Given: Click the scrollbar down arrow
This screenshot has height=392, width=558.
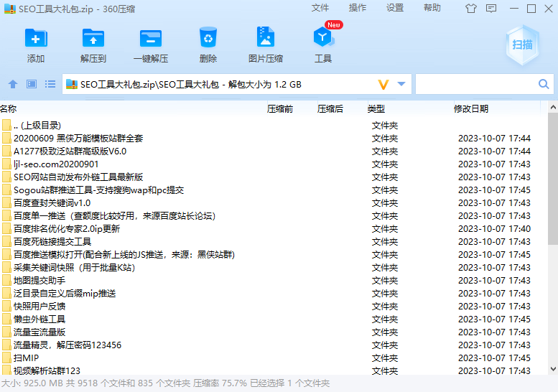Looking at the screenshot, I should (x=553, y=369).
